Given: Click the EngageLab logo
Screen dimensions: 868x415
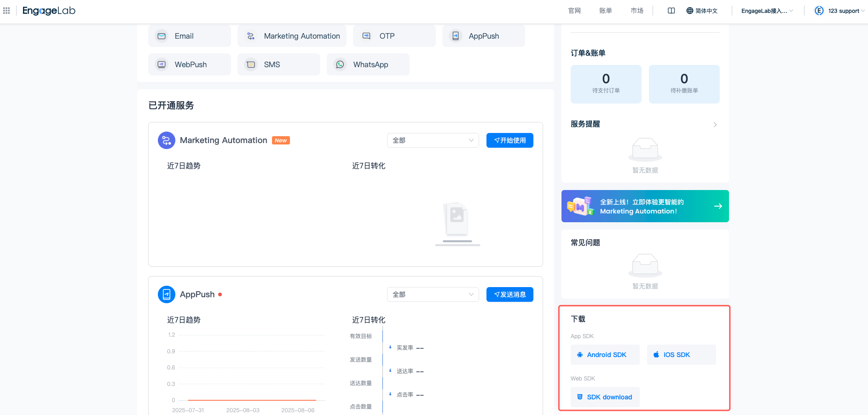Looking at the screenshot, I should pyautogui.click(x=49, y=11).
